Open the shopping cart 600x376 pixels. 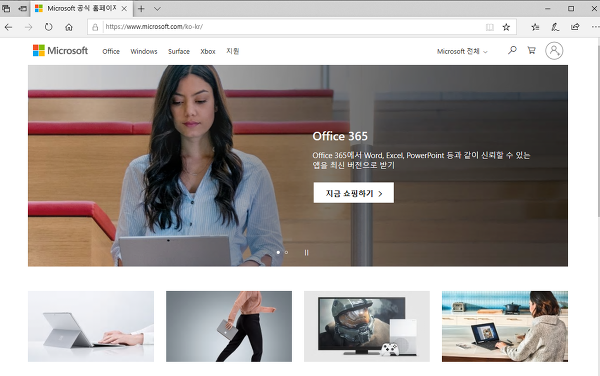tap(532, 50)
